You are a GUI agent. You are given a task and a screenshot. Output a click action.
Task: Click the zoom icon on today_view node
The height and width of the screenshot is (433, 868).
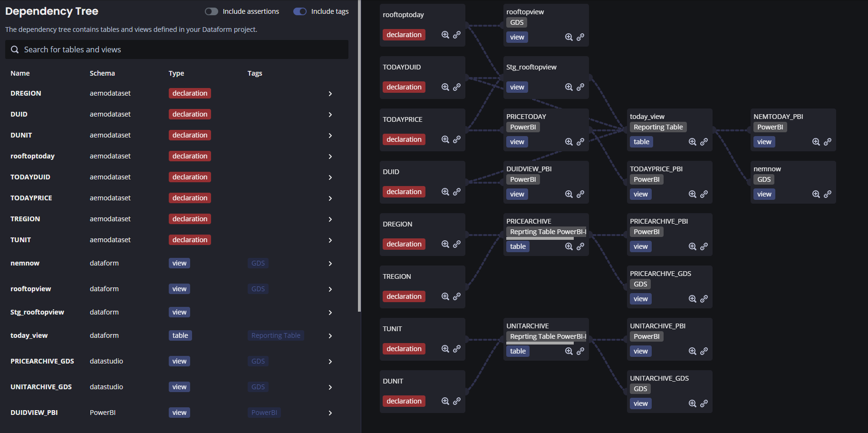pyautogui.click(x=692, y=141)
